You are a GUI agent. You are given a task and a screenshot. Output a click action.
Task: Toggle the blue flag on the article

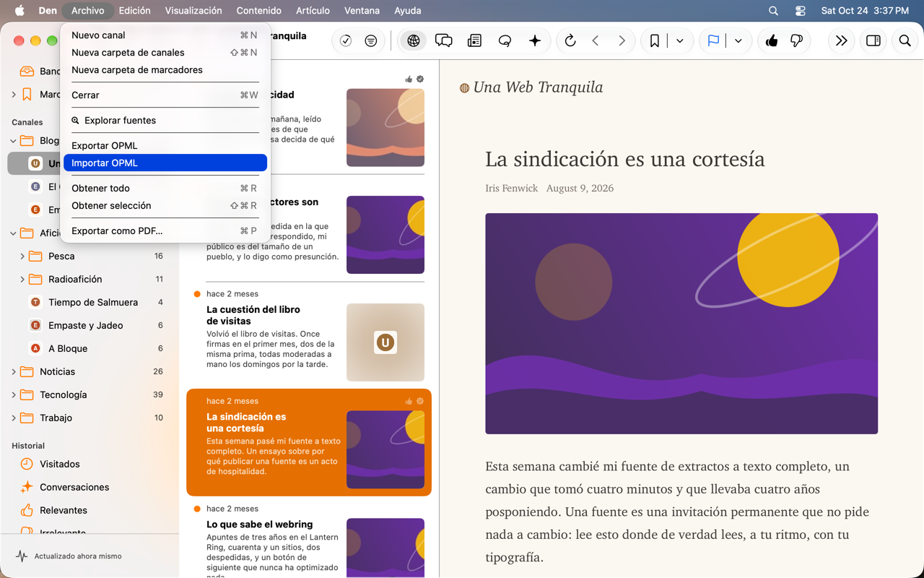[713, 41]
